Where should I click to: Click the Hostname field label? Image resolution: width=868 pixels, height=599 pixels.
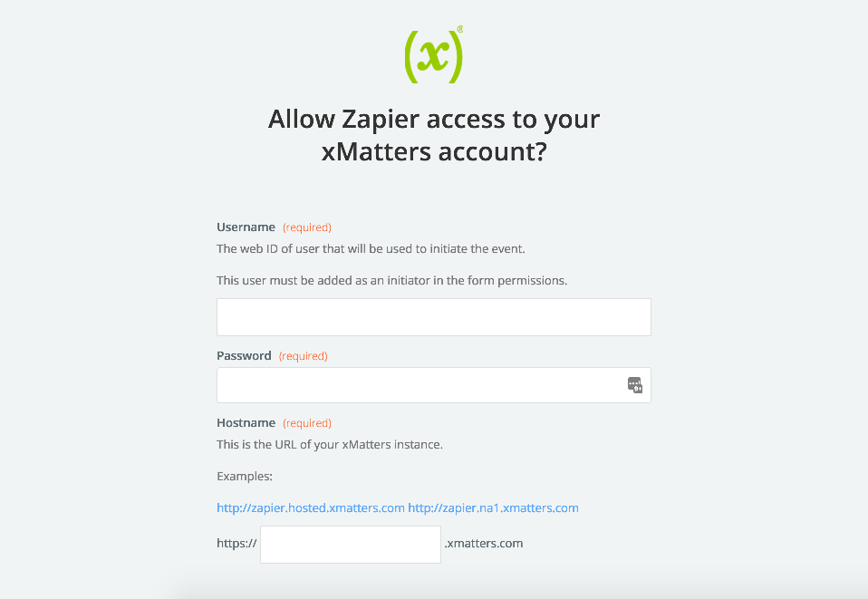246,423
